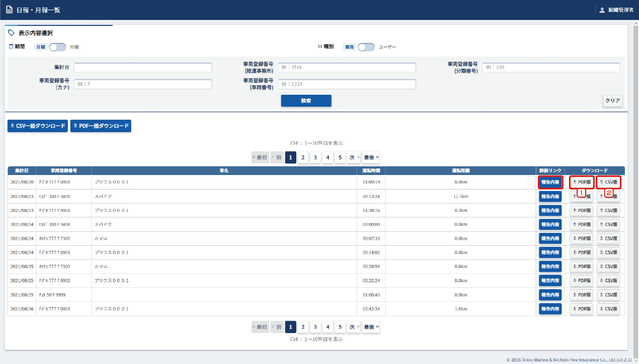Download PDF版 for the 2021/08/20 row
The image size is (639, 364).
pyautogui.click(x=582, y=182)
